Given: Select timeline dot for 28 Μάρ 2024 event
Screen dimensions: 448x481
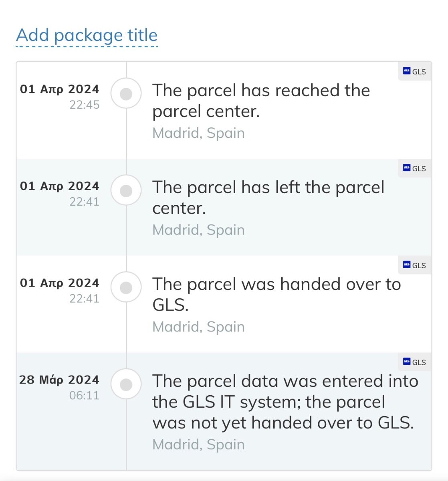Looking at the screenshot, I should pos(126,385).
